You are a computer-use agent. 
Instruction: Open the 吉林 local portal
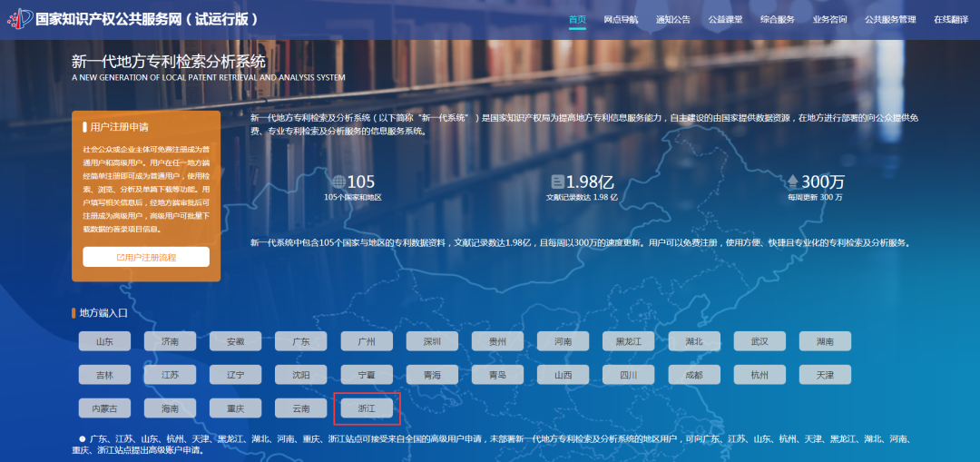pos(105,375)
